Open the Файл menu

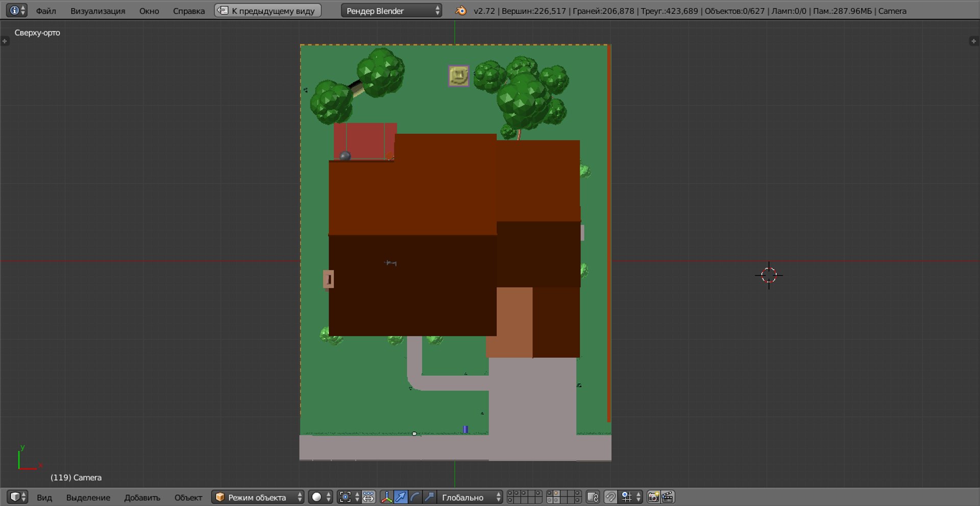pyautogui.click(x=46, y=11)
